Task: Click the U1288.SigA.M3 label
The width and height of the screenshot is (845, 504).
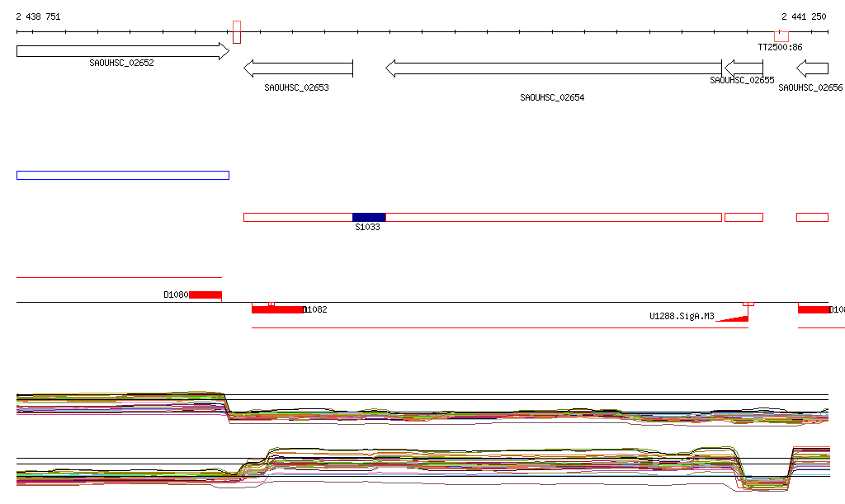Action: [x=682, y=317]
